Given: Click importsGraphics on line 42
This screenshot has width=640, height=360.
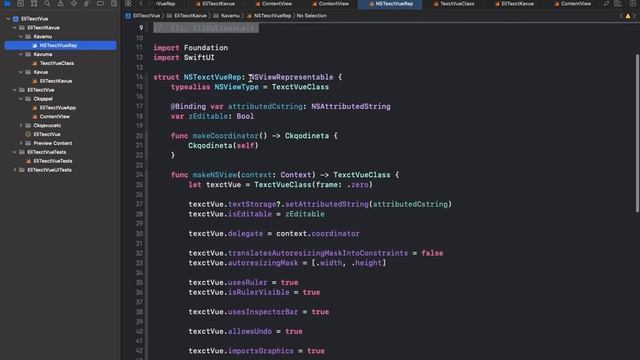Looking at the screenshot, I should click(260, 351).
